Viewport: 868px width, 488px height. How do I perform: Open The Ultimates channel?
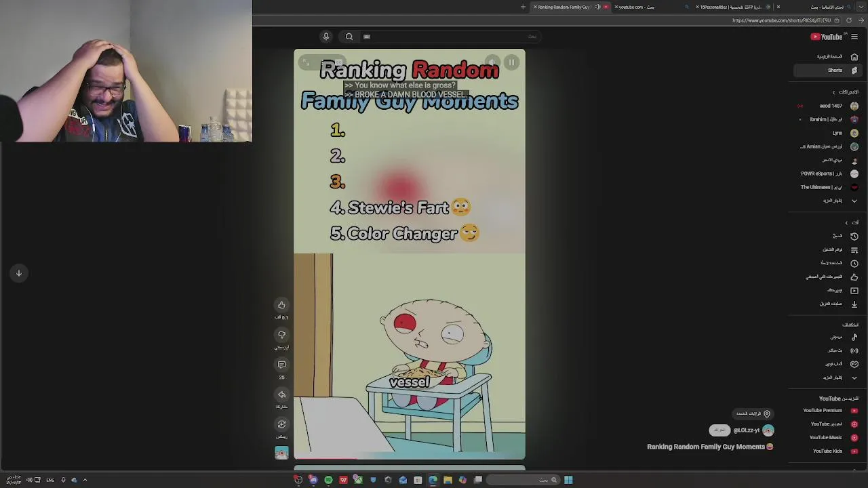point(829,187)
